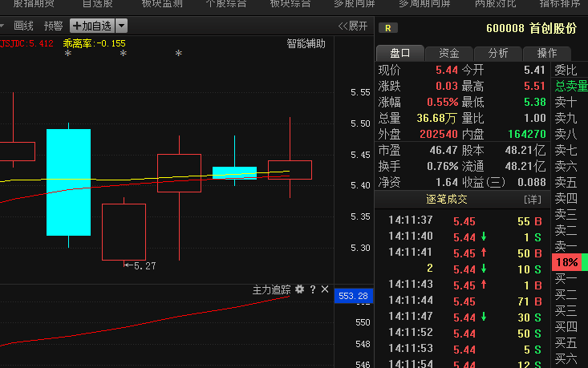Click the large cyan candlestick
This screenshot has height=368, width=588.
click(x=69, y=182)
